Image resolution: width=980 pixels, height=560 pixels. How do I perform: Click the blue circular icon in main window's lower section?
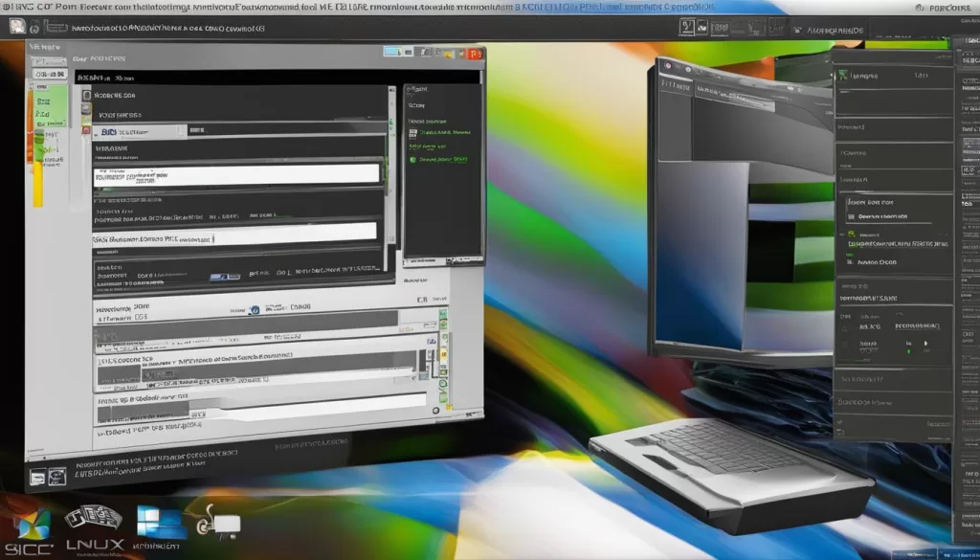[x=254, y=310]
